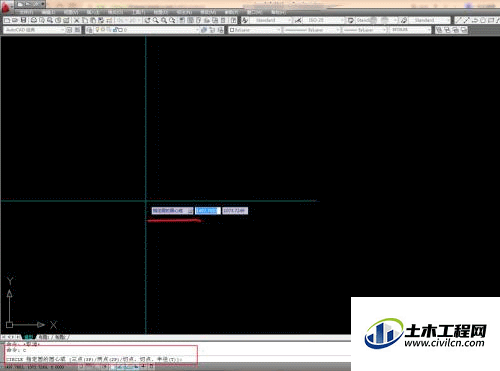Click the Paste icon
The height and width of the screenshot is (371, 500).
tap(93, 20)
